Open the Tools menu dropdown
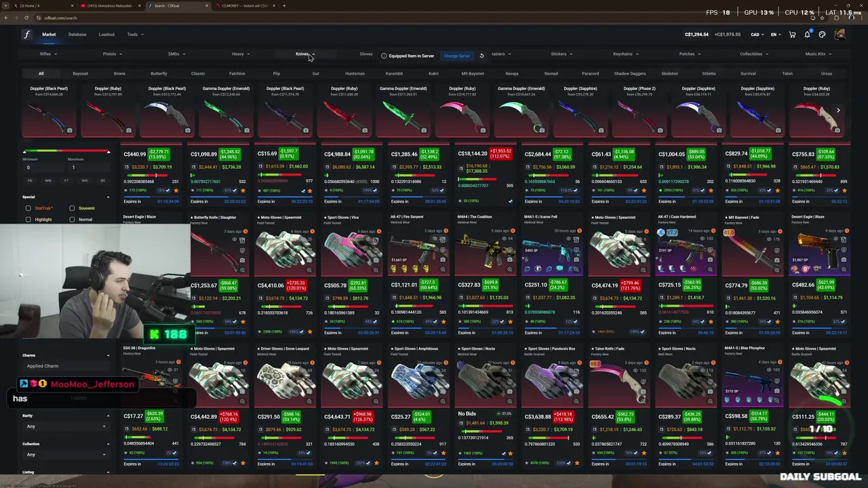This screenshot has width=868, height=488. [134, 35]
